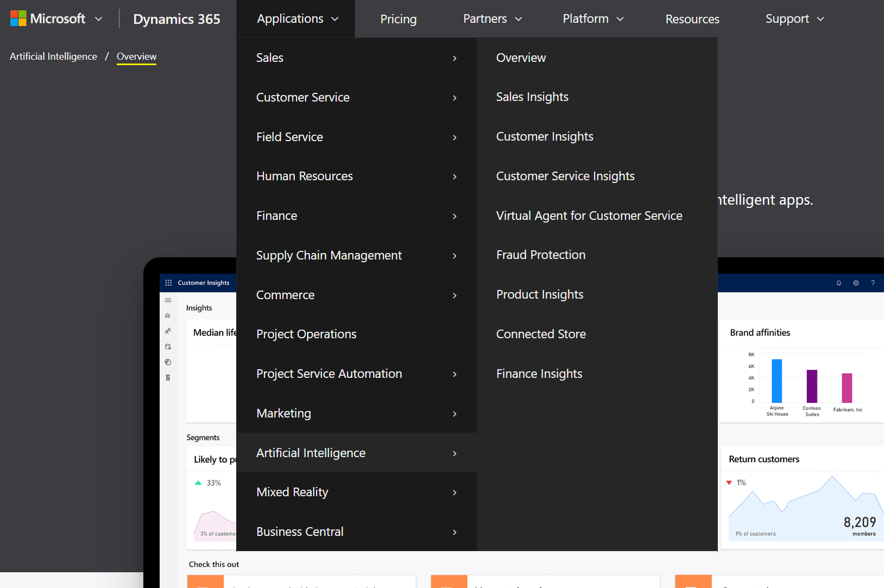Viewport: 884px width, 588px height.
Task: Open the Customer Insights app launcher grid
Action: 168,283
